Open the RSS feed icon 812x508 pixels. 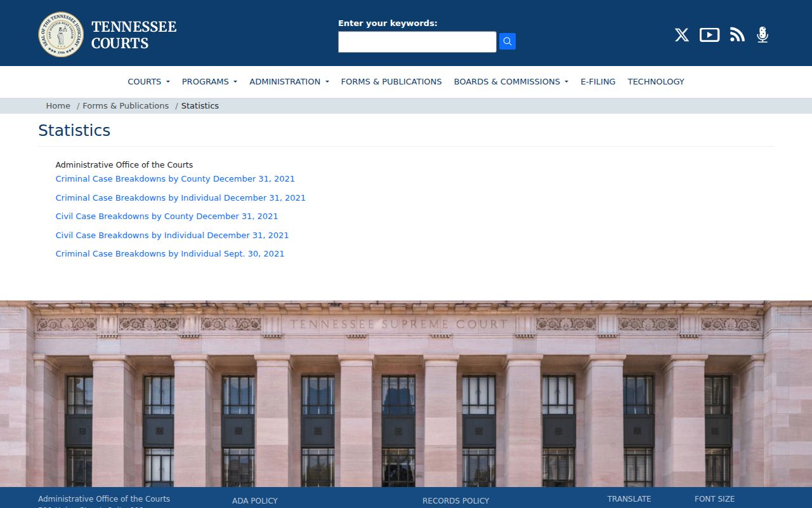(x=737, y=35)
